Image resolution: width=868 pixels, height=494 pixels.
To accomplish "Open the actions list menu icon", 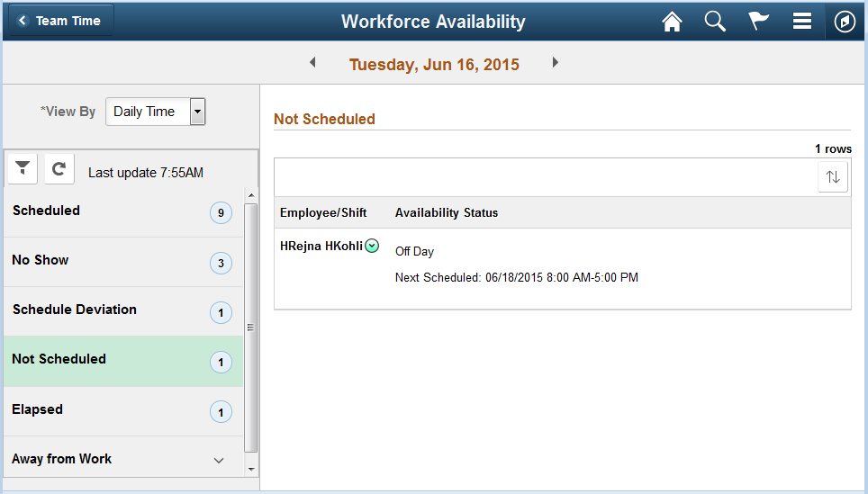I will click(x=801, y=21).
